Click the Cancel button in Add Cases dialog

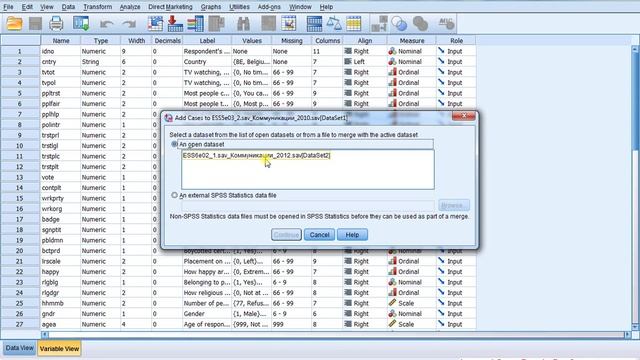tap(319, 235)
